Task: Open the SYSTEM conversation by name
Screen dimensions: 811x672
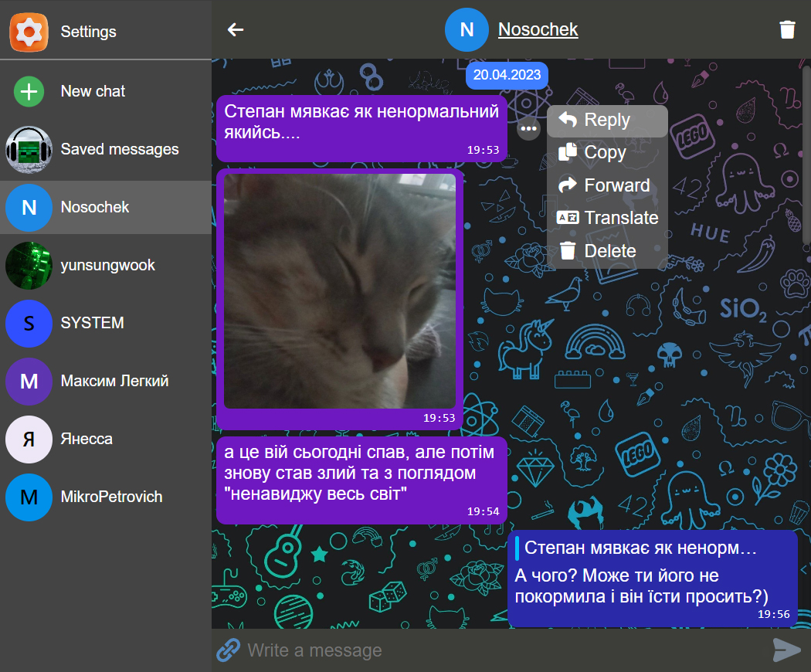Action: coord(92,323)
